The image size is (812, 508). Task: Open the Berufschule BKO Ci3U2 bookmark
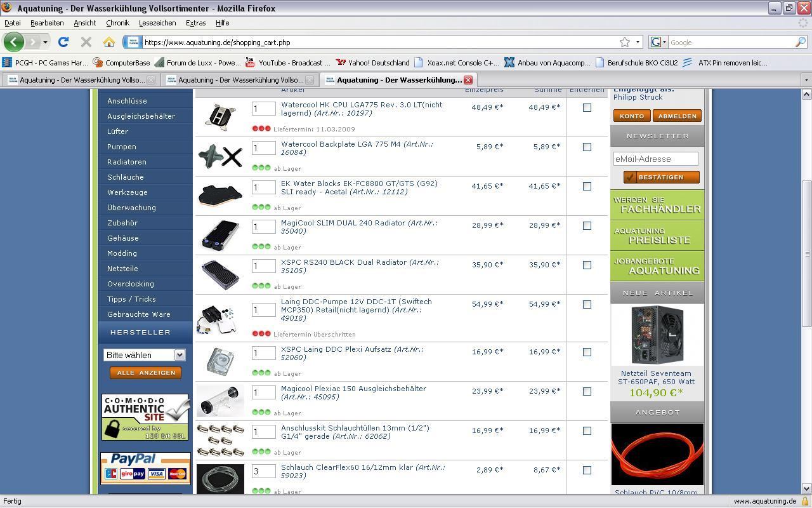[637, 62]
